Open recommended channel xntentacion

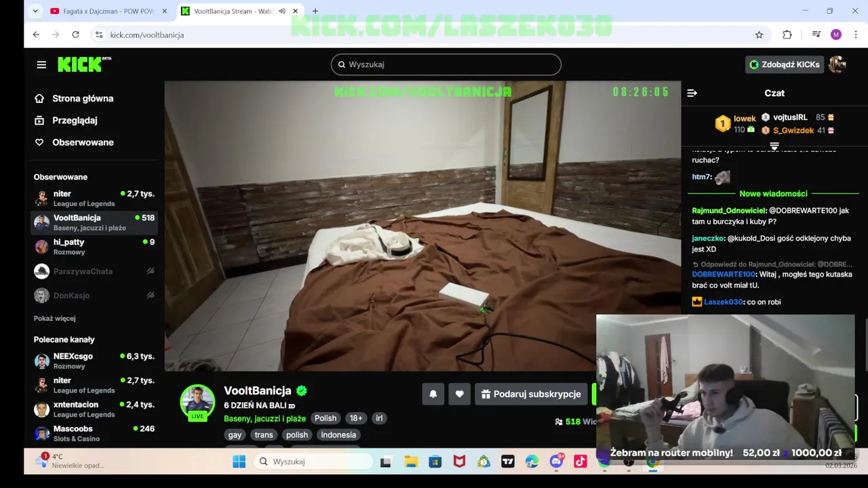pos(95,409)
